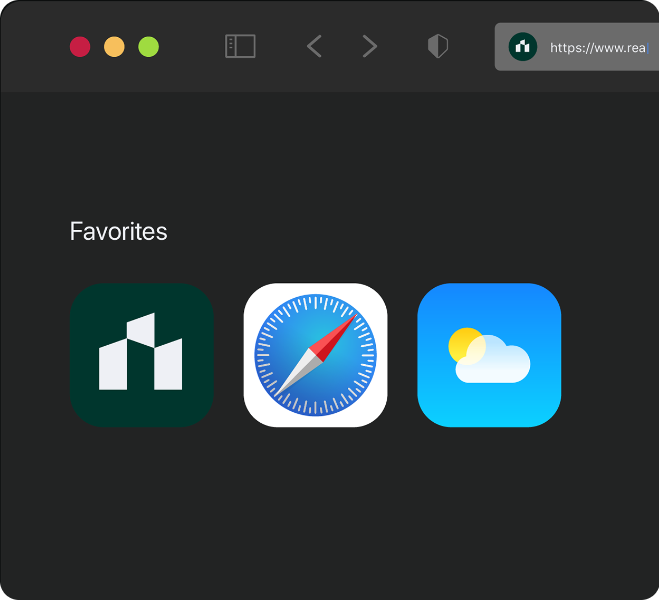Open the dark green buildings favorite
The width and height of the screenshot is (660, 600).
point(141,355)
